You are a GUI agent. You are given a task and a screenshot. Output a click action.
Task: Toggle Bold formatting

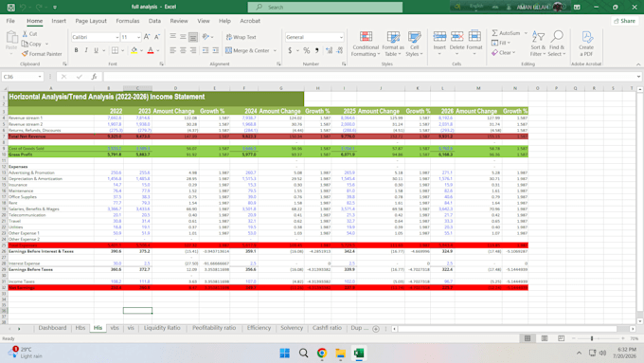coord(76,50)
